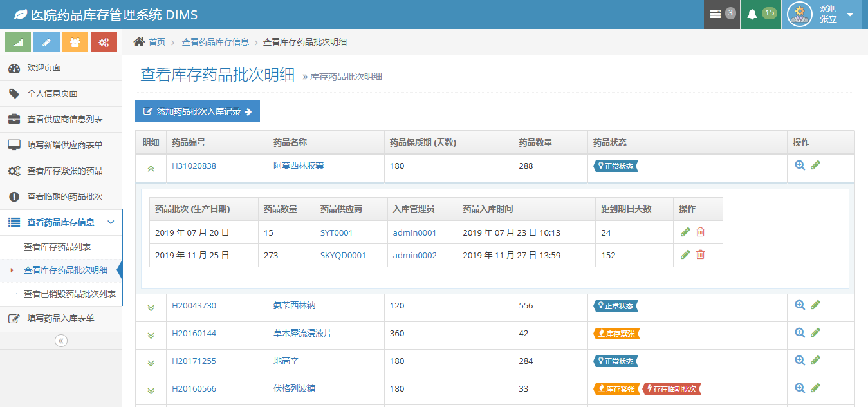The image size is (868, 407).
Task: Edit pencil icon for 阿莫西林胶囊 row
Action: pyautogui.click(x=815, y=165)
